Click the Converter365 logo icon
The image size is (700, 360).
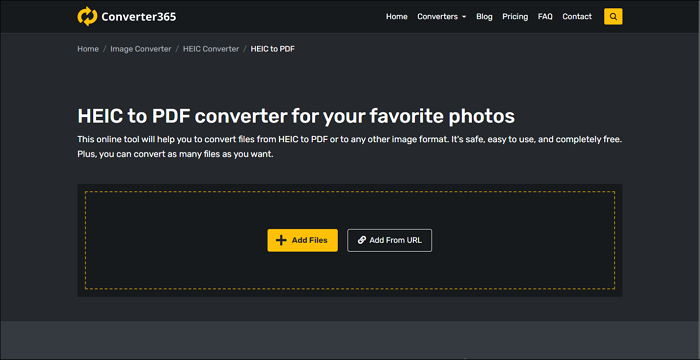[87, 17]
